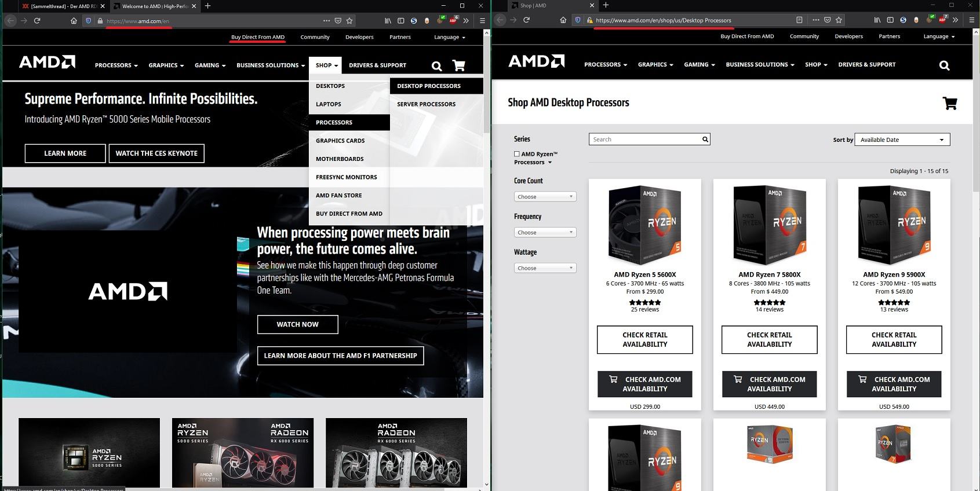
Task: Open Language dropdown in right window
Action: (939, 36)
